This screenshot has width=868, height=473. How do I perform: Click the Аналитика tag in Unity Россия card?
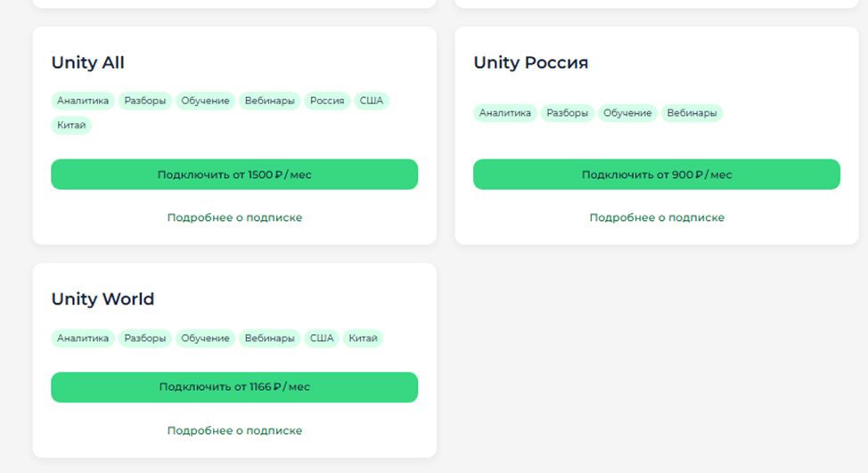(505, 113)
